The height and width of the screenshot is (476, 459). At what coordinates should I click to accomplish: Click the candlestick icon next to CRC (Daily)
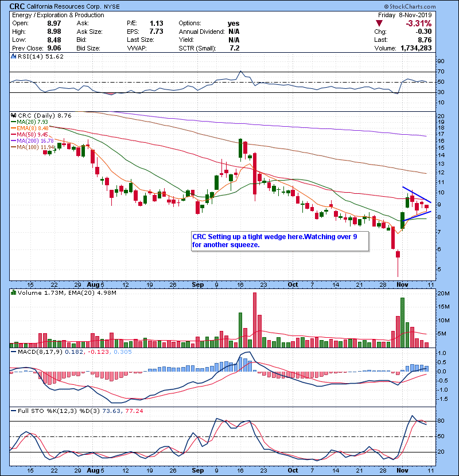(x=13, y=116)
